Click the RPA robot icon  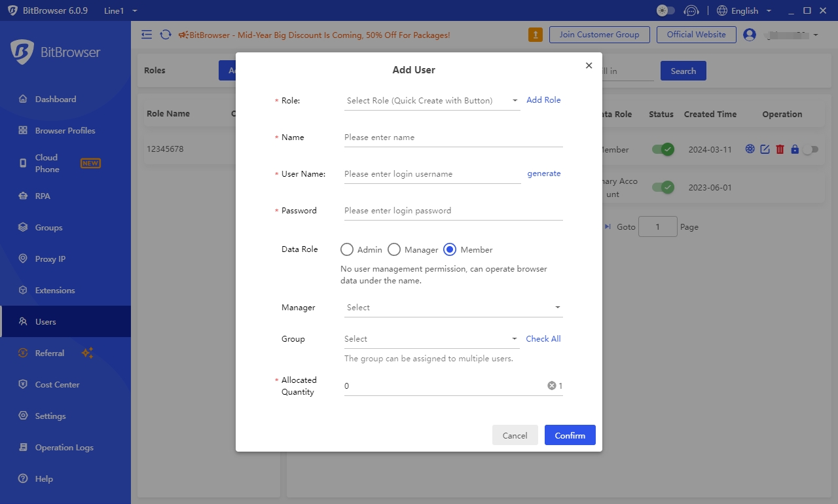(x=23, y=196)
